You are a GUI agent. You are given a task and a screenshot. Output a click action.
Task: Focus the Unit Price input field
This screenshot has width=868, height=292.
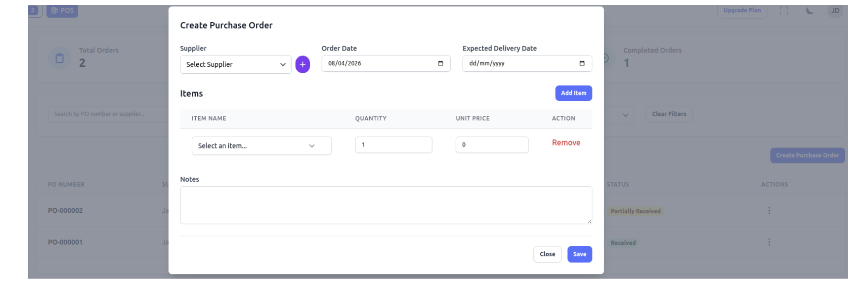[x=492, y=145]
